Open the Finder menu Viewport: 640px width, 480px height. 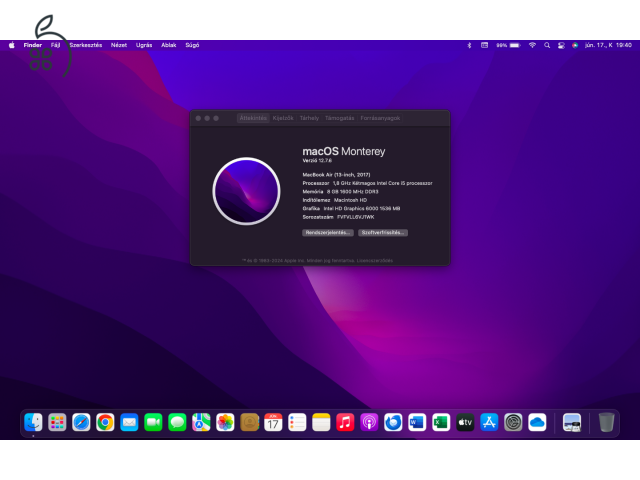pos(33,45)
